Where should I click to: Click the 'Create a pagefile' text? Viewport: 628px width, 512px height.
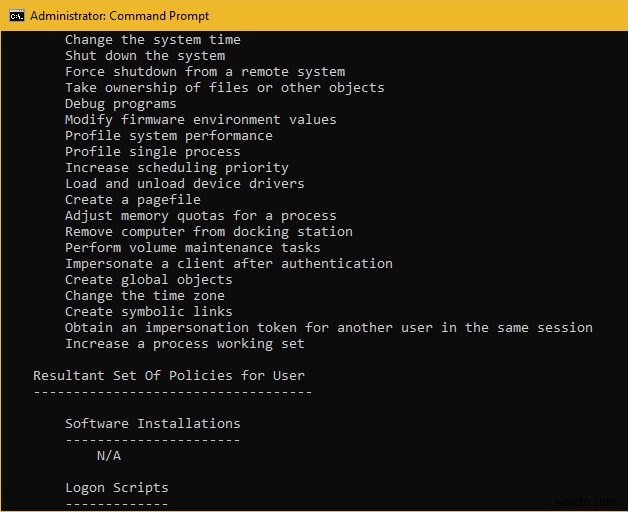132,200
